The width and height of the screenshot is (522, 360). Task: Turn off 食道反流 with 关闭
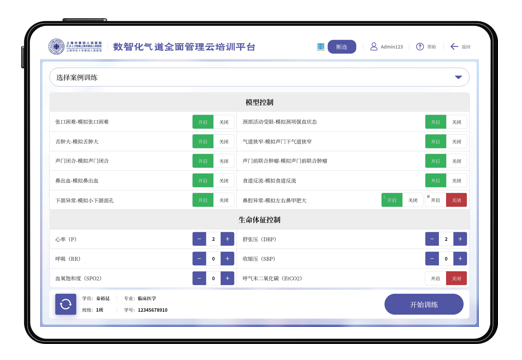[456, 181]
